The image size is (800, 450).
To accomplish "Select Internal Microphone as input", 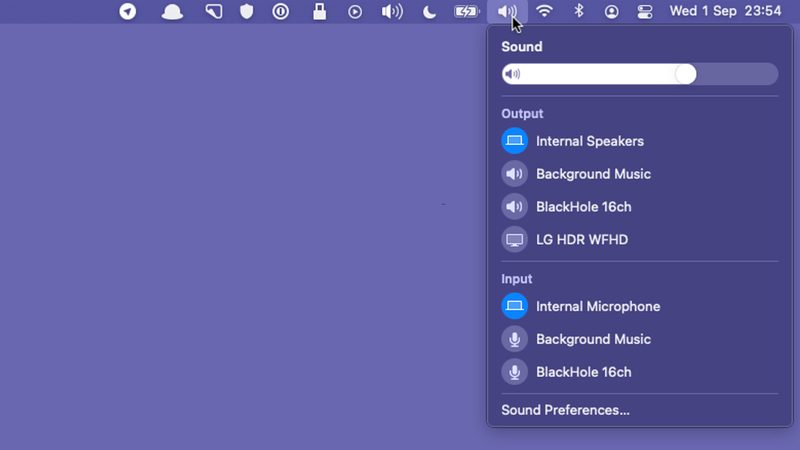I will click(x=640, y=306).
